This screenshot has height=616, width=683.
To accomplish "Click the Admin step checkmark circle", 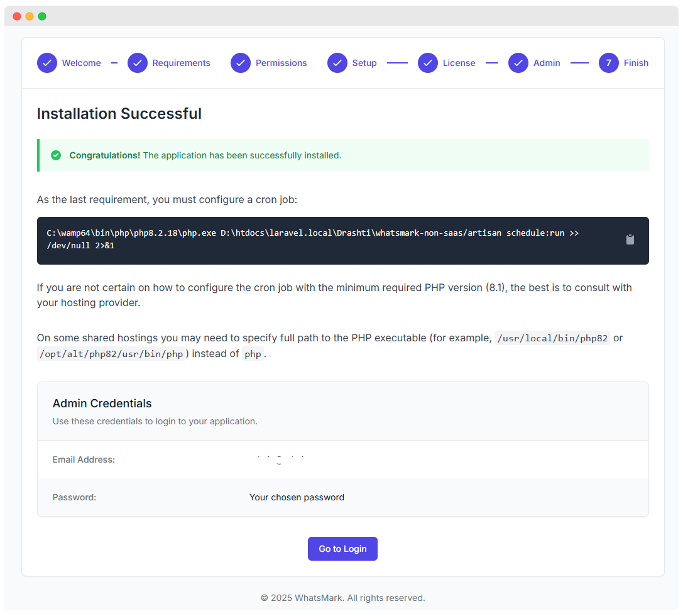I will tap(518, 63).
